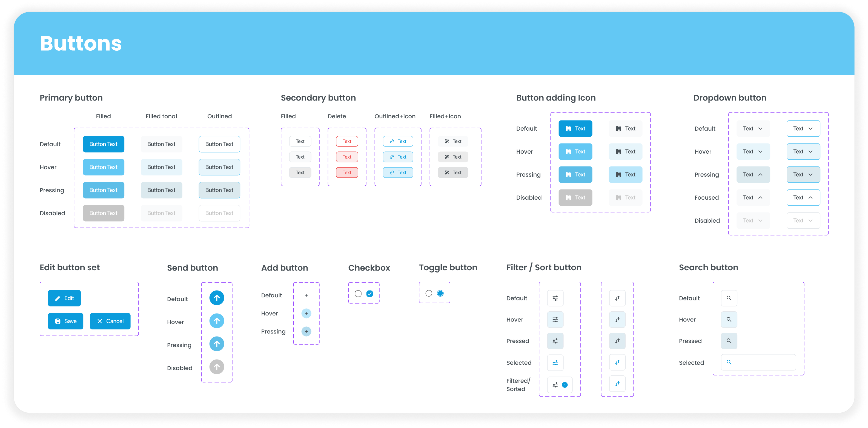Click the disabled grey send arrow button
868x428 pixels.
217,367
